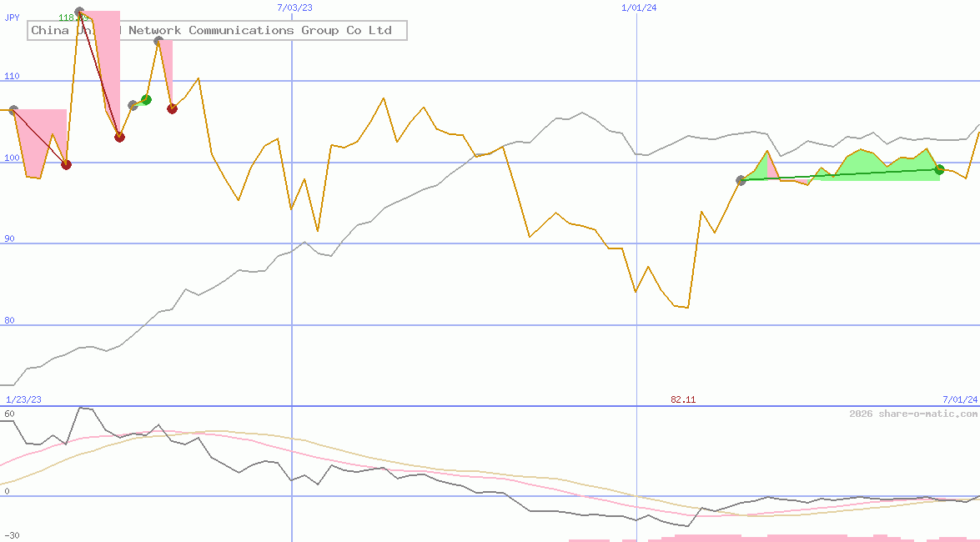Click the 1/23/23 date label
The width and height of the screenshot is (980, 542).
(23, 399)
